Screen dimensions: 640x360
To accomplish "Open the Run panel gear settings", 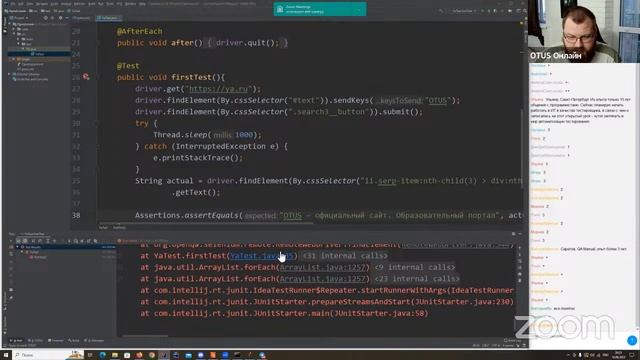I will tap(513, 234).
